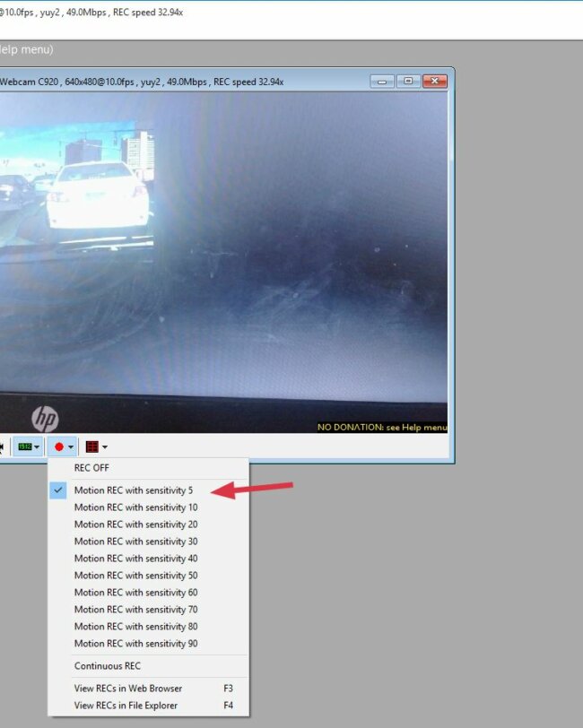Click the webcam video preview area
The height and width of the screenshot is (728, 583).
click(x=223, y=263)
